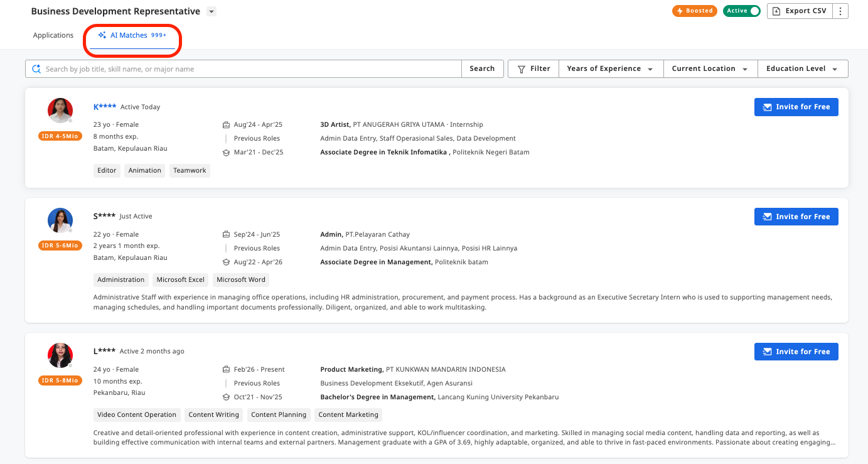868x464 pixels.
Task: Switch to the Applications tab
Action: click(53, 35)
